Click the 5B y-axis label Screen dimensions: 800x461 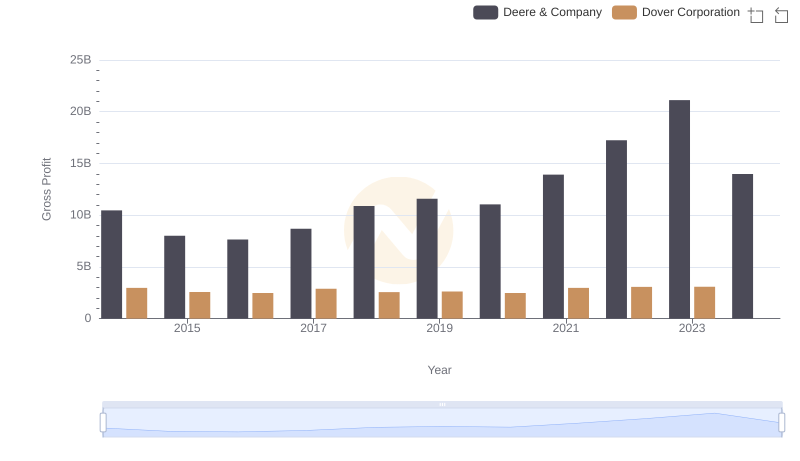click(84, 266)
